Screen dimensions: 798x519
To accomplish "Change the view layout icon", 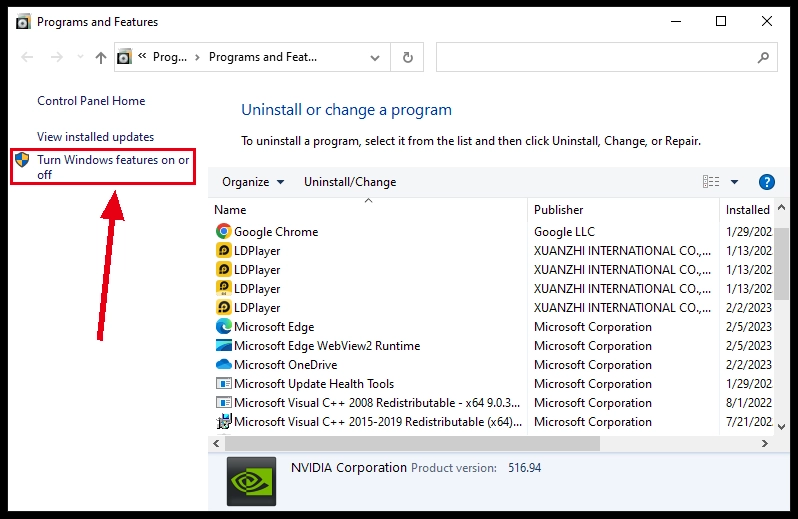I will (x=711, y=182).
